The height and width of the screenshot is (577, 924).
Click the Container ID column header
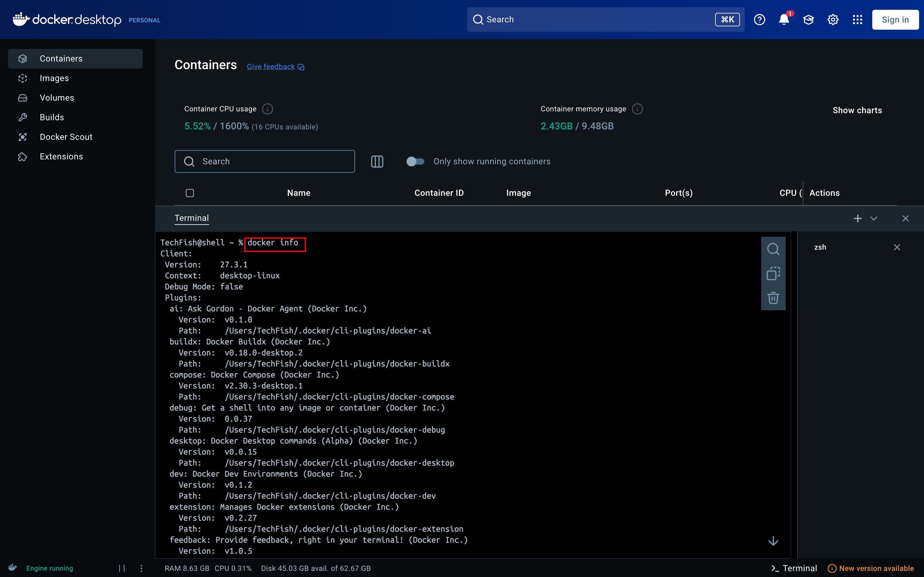tap(439, 193)
